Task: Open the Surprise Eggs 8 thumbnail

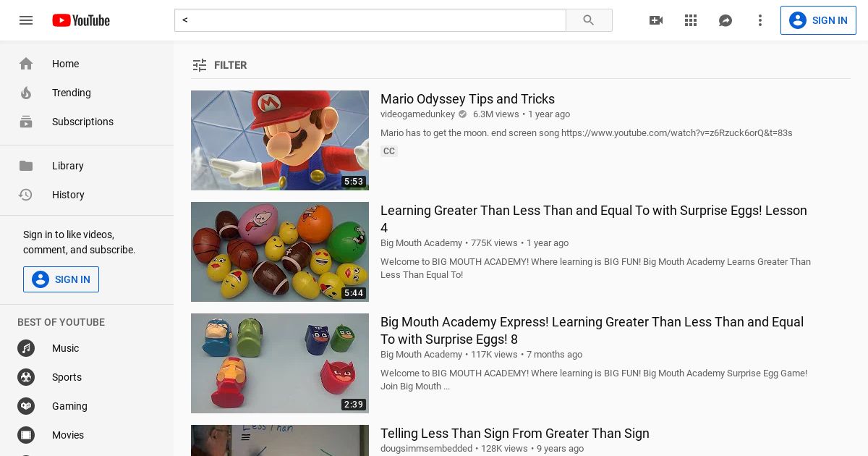Action: point(280,363)
